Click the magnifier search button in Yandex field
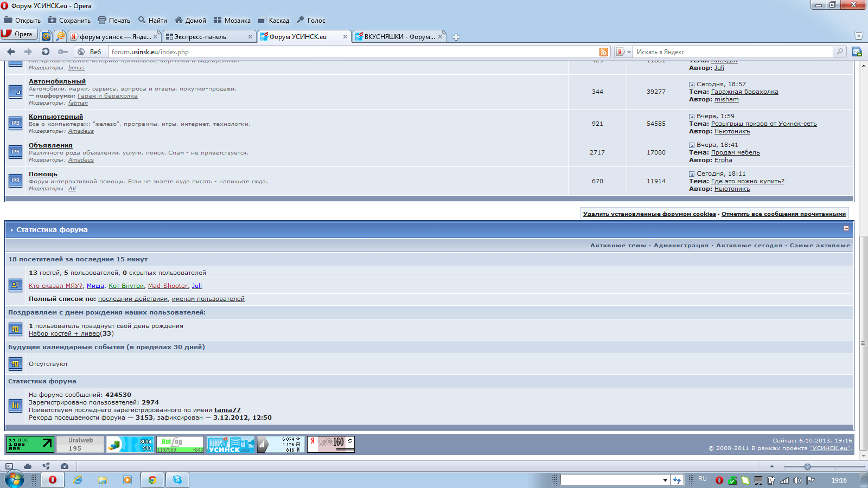The height and width of the screenshot is (488, 868). [840, 52]
